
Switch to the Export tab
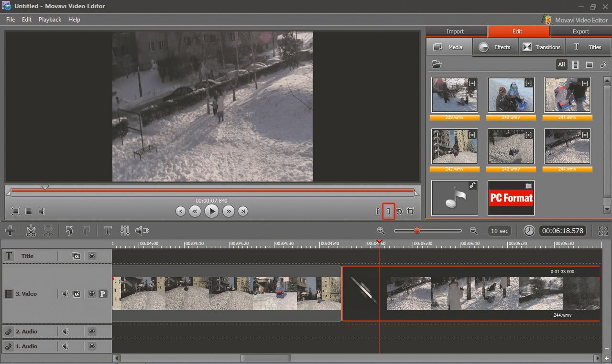click(x=581, y=32)
